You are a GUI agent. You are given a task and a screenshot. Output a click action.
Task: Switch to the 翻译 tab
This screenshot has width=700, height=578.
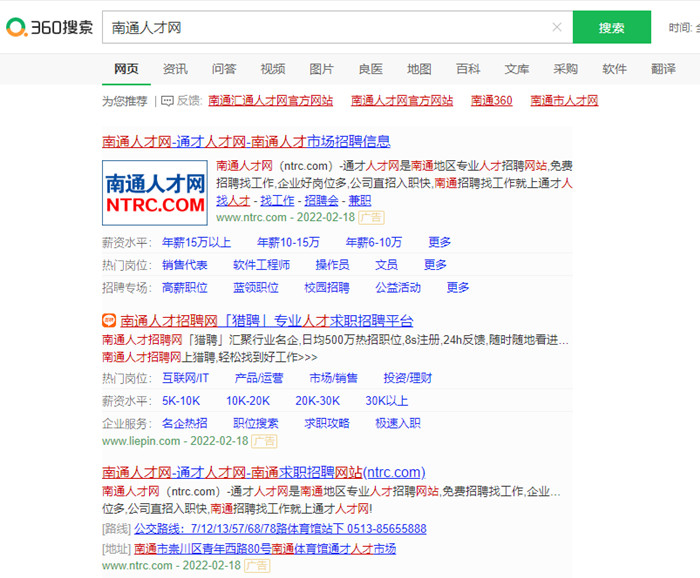click(x=663, y=69)
